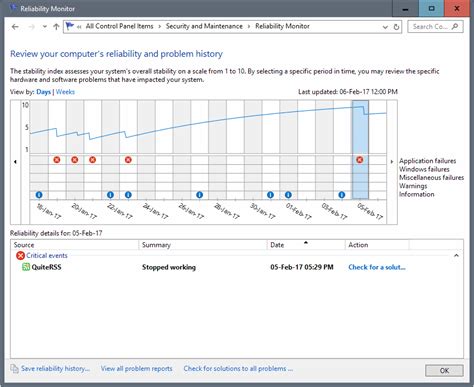Open Check for a solution link for QuiteRSS
The height and width of the screenshot is (387, 474).
coord(377,267)
